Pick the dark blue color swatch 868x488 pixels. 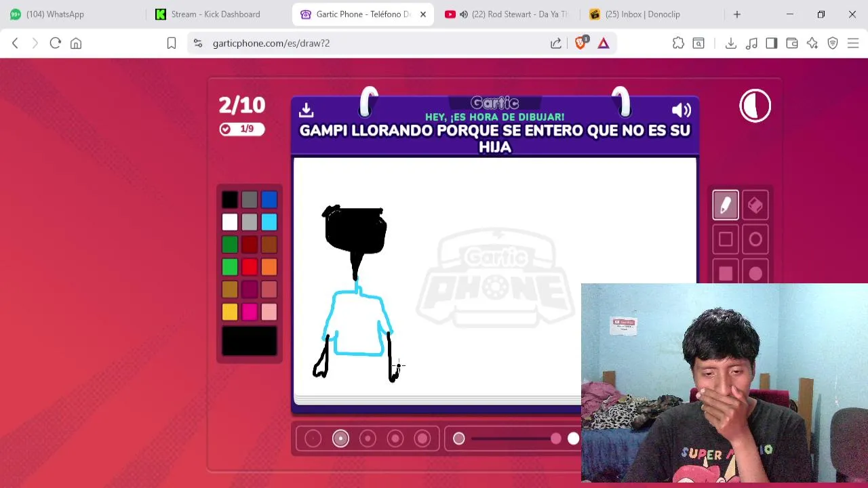click(x=269, y=199)
